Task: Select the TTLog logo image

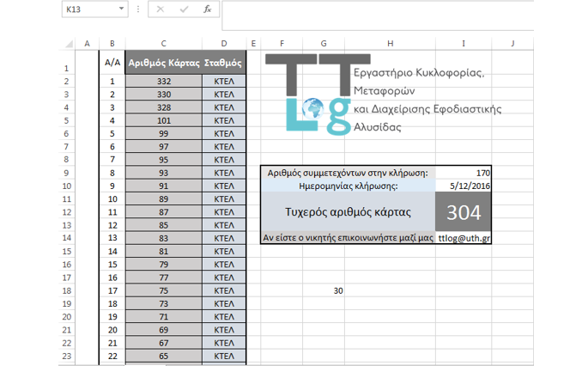Action: click(x=307, y=93)
